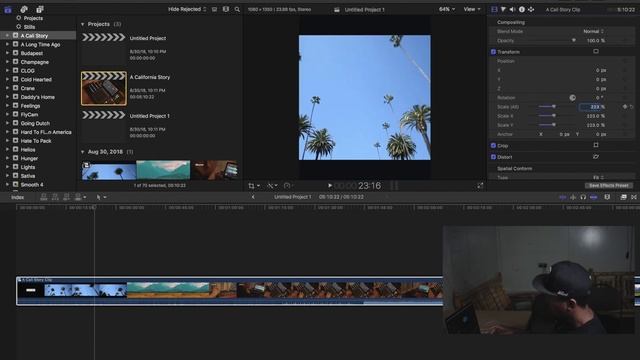This screenshot has width=640, height=360.
Task: Select the Going Dutch library
Action: (x=35, y=123)
